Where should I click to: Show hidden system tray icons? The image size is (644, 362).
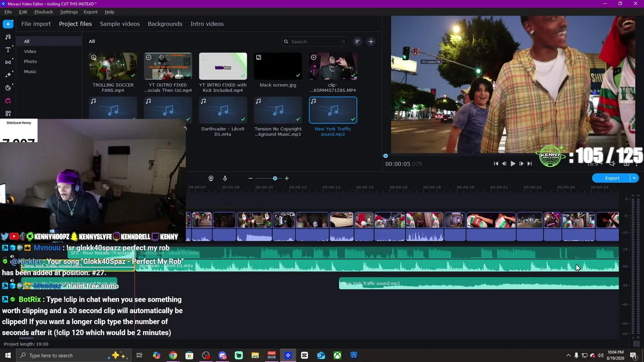tap(569, 355)
